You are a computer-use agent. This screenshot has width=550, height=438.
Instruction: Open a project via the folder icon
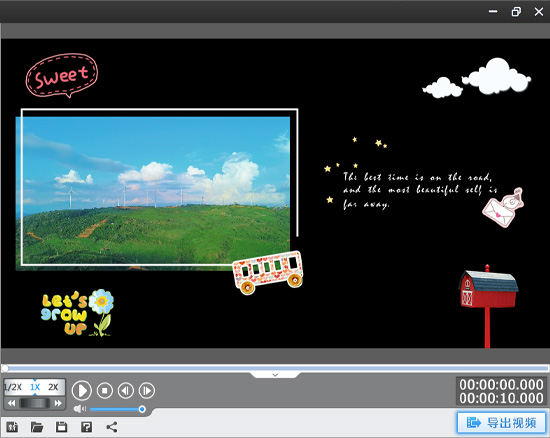[x=37, y=427]
